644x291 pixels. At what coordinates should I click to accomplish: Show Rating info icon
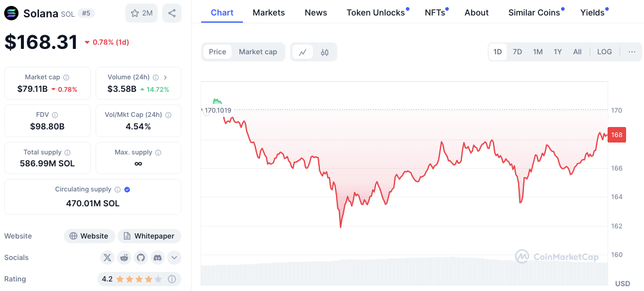[172, 279]
